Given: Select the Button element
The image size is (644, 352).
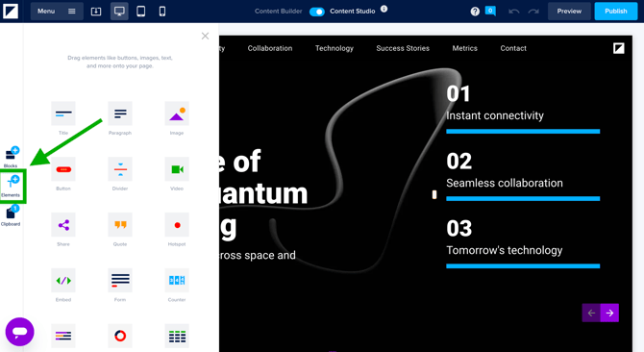Looking at the screenshot, I should (x=63, y=169).
